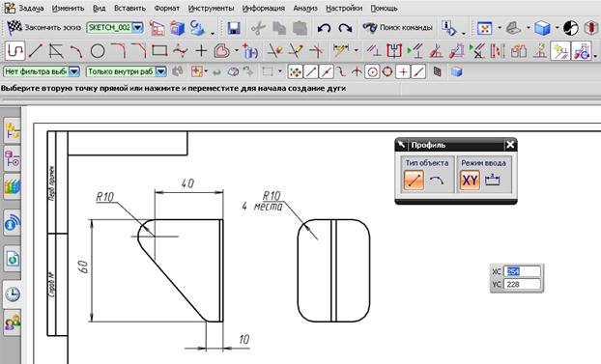Toggle Arc Center snapping
The image size is (601, 364).
click(x=372, y=71)
